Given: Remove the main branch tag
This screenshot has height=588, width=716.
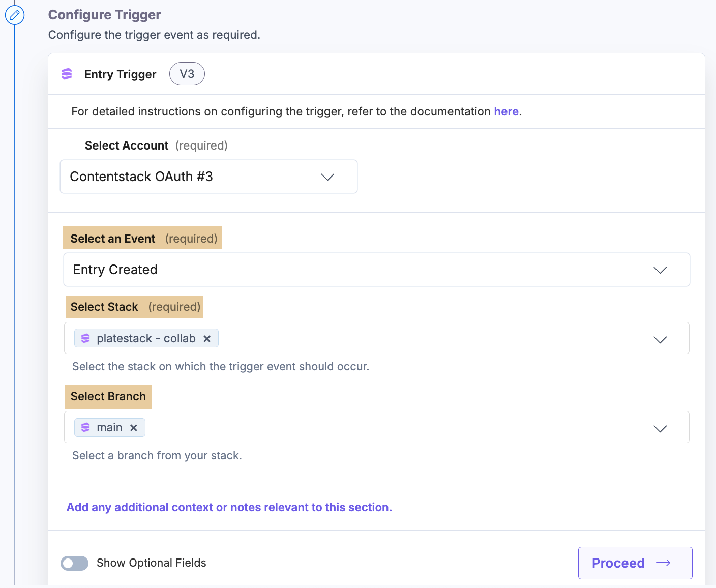Looking at the screenshot, I should [134, 428].
